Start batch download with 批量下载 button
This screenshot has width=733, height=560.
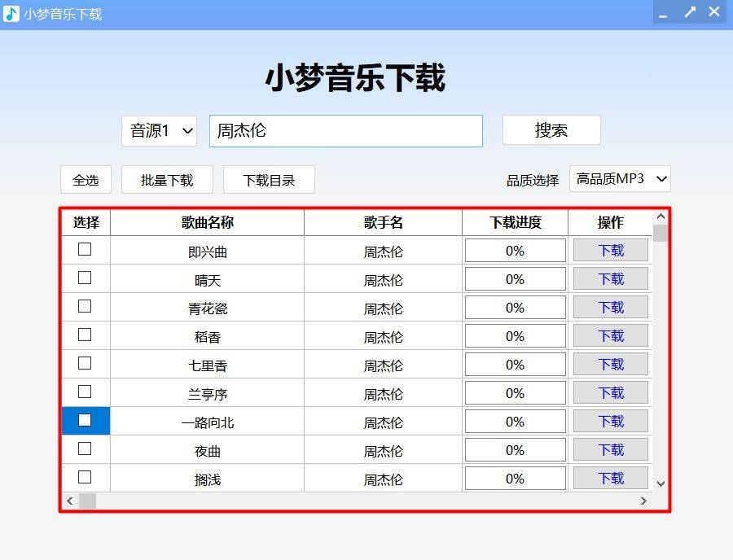167,180
